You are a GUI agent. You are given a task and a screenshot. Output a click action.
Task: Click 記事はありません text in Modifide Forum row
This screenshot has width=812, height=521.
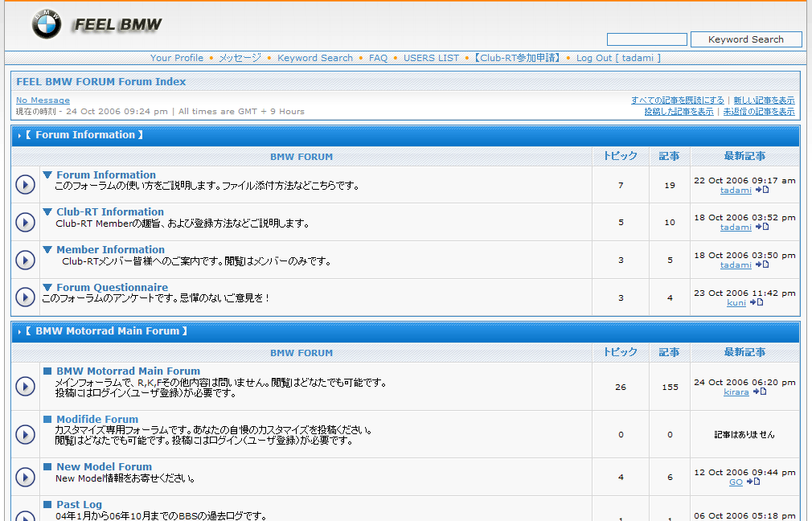744,434
